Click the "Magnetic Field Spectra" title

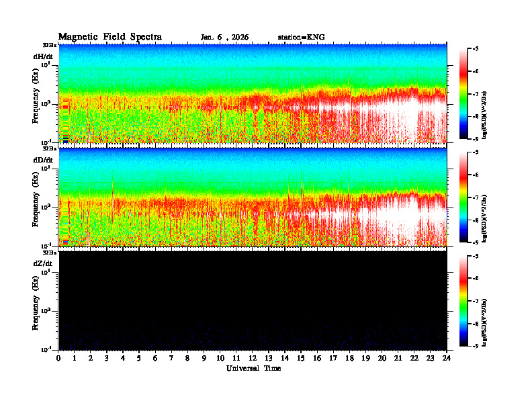click(110, 37)
